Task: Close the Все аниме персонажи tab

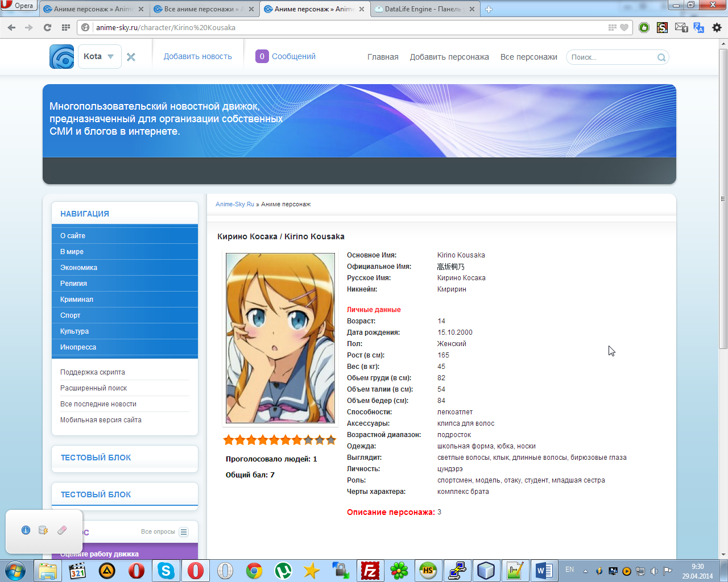Action: 251,9
